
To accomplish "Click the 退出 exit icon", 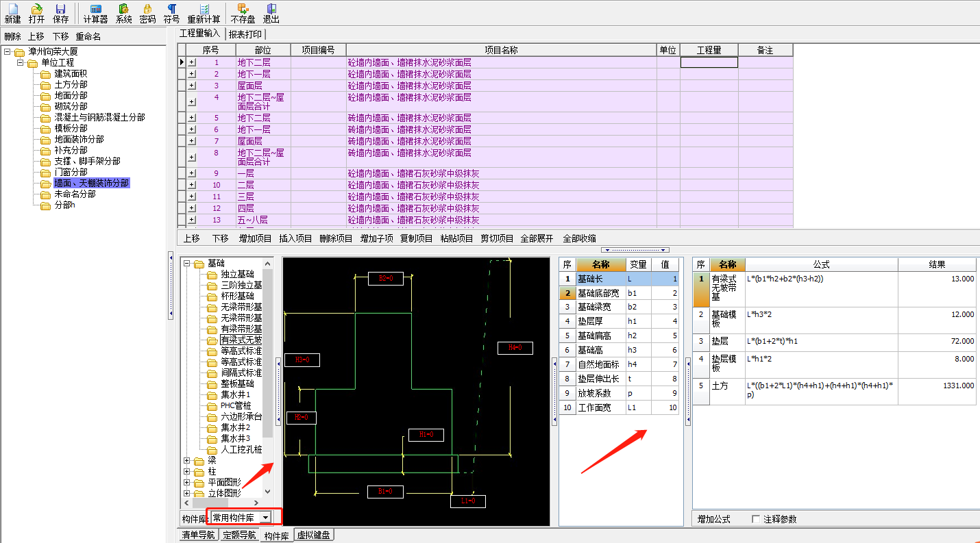I will pyautogui.click(x=271, y=9).
